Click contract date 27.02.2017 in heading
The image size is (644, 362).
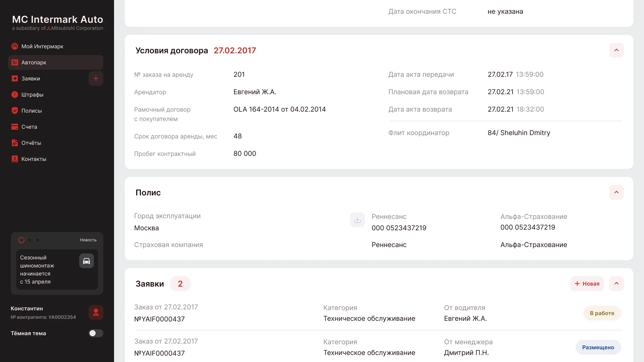click(x=235, y=50)
